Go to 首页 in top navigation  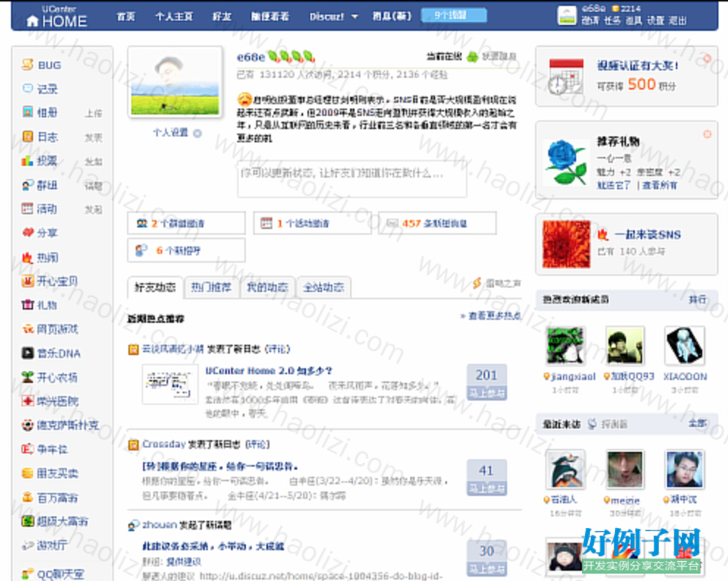(x=125, y=17)
